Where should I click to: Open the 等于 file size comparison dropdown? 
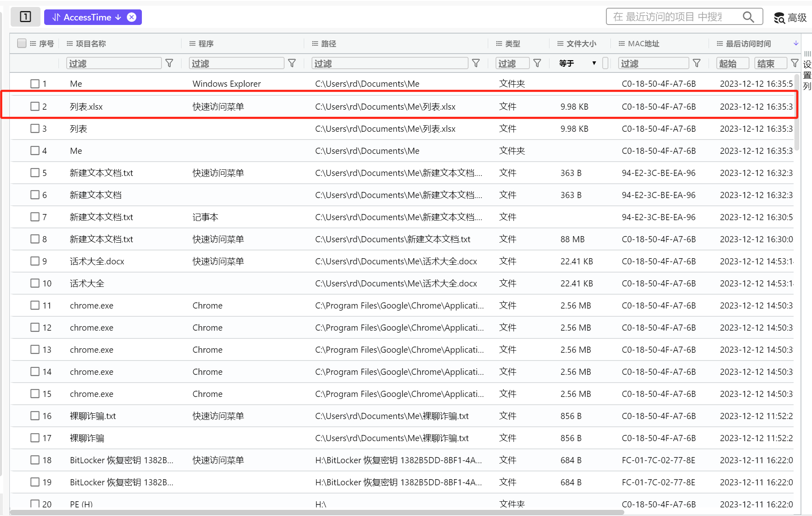[x=578, y=63]
